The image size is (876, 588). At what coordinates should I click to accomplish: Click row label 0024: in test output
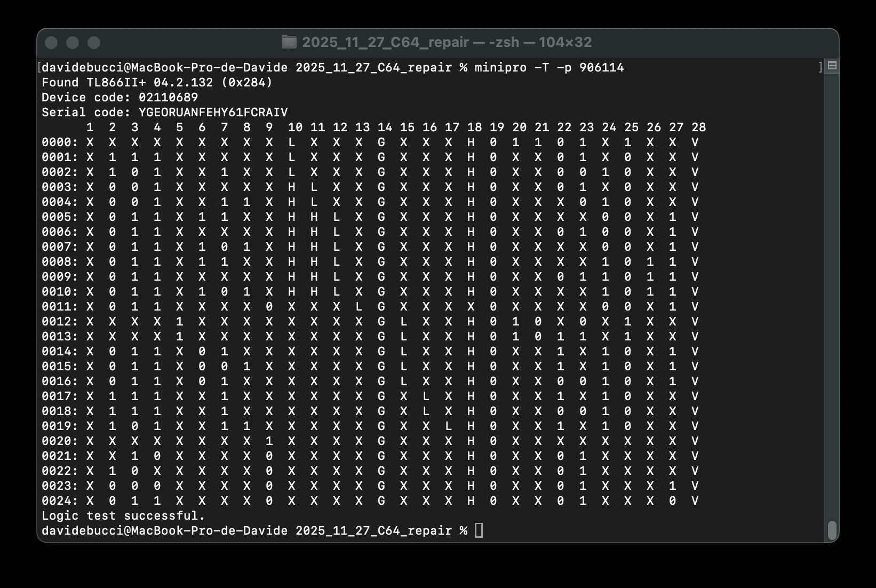click(60, 501)
